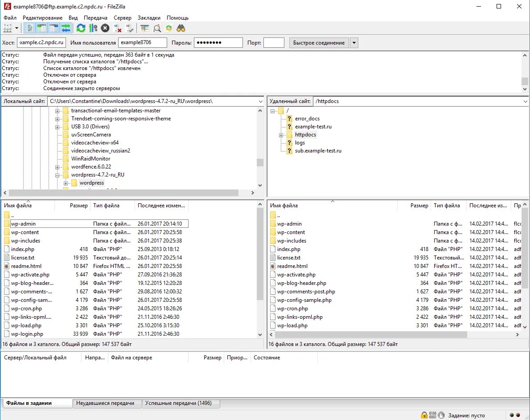The height and width of the screenshot is (420, 530).
Task: Click the lock encryption icon in status bar
Action: [x=424, y=415]
